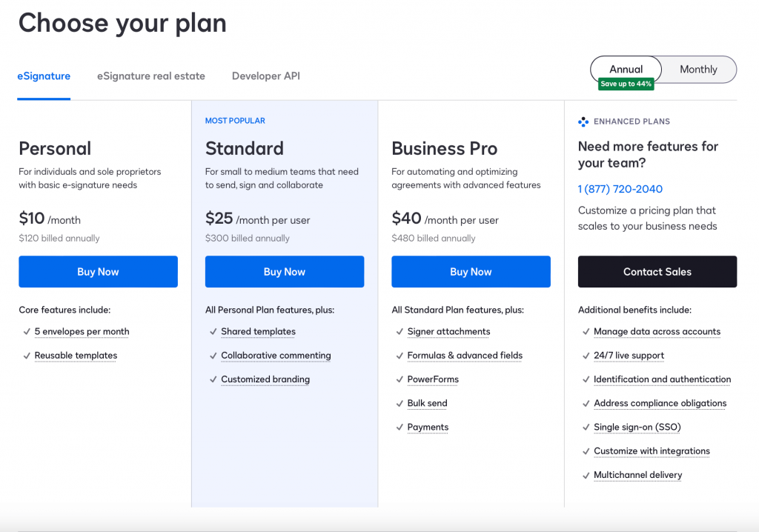Open Reusable templates feature details
The width and height of the screenshot is (759, 532).
76,356
